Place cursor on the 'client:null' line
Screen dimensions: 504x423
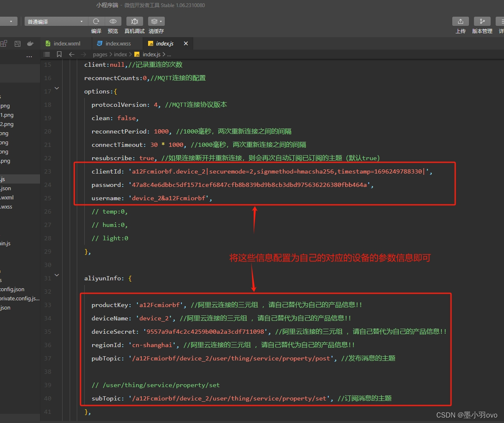(133, 65)
